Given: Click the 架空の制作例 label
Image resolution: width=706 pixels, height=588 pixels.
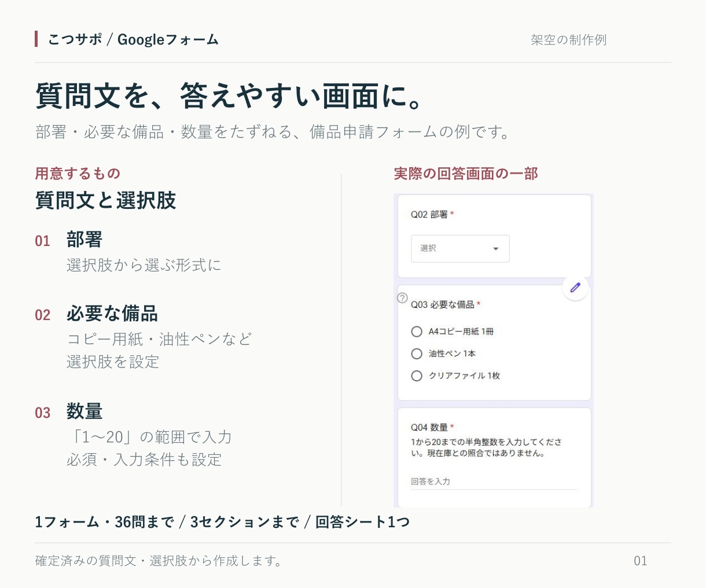Looking at the screenshot, I should tap(568, 39).
